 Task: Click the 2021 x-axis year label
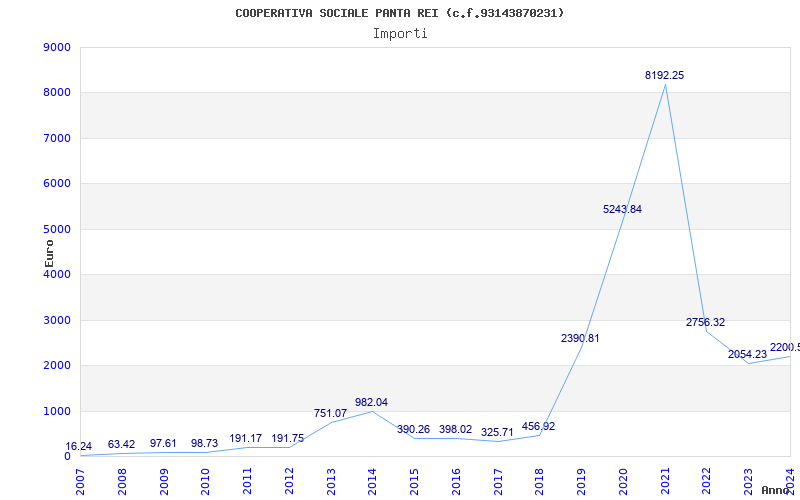665,481
